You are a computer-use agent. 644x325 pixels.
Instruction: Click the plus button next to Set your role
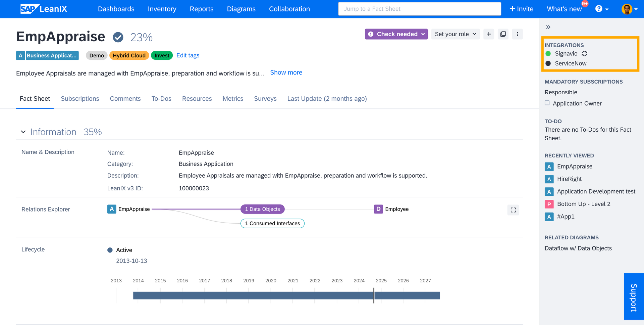[x=489, y=34]
